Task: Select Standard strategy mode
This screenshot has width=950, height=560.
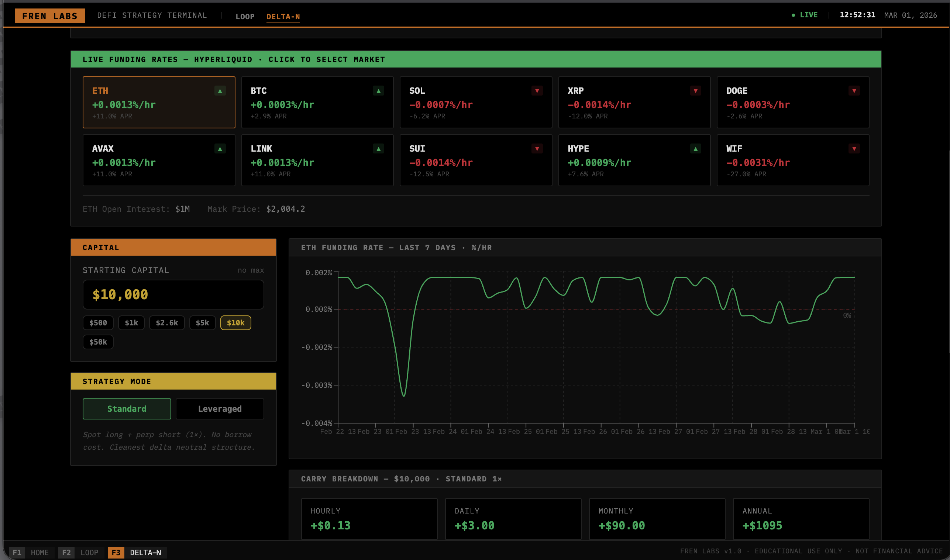Action: 127,409
